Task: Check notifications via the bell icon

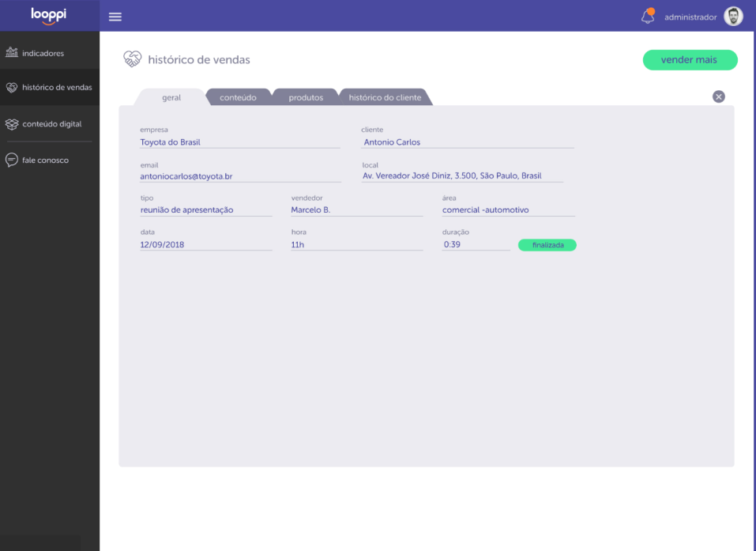Action: (648, 16)
